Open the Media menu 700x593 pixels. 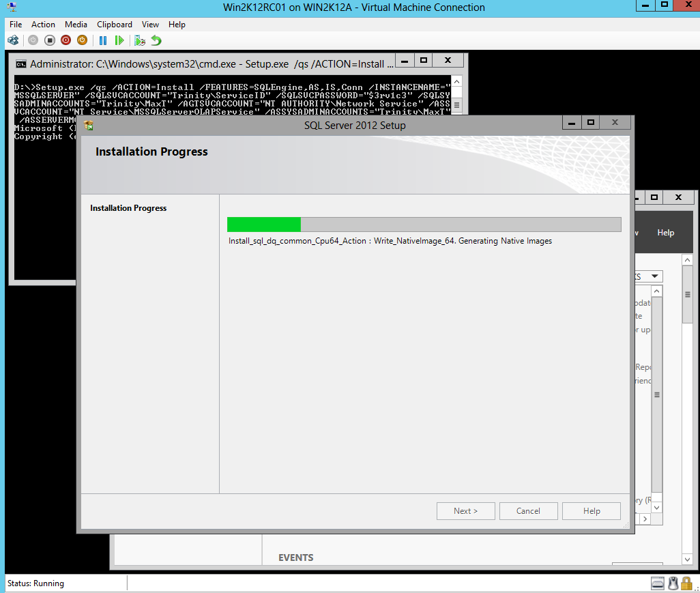pyautogui.click(x=76, y=25)
